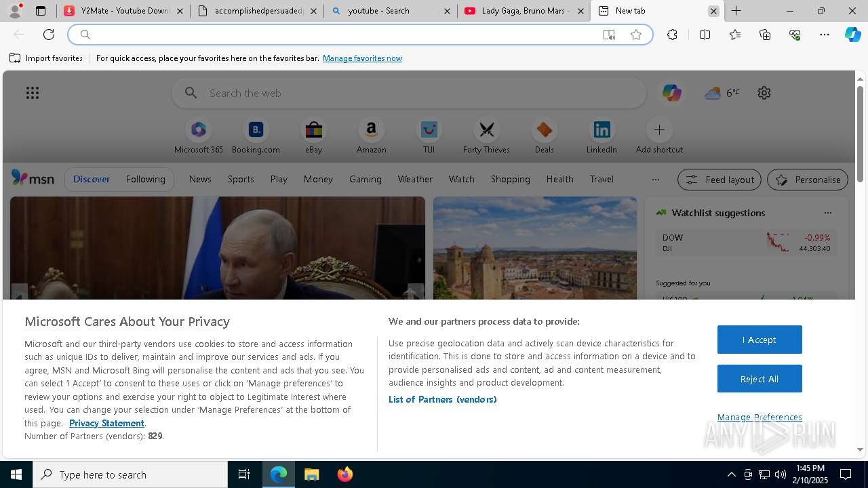Open the TUI shortcut
868x488 pixels.
tap(429, 136)
